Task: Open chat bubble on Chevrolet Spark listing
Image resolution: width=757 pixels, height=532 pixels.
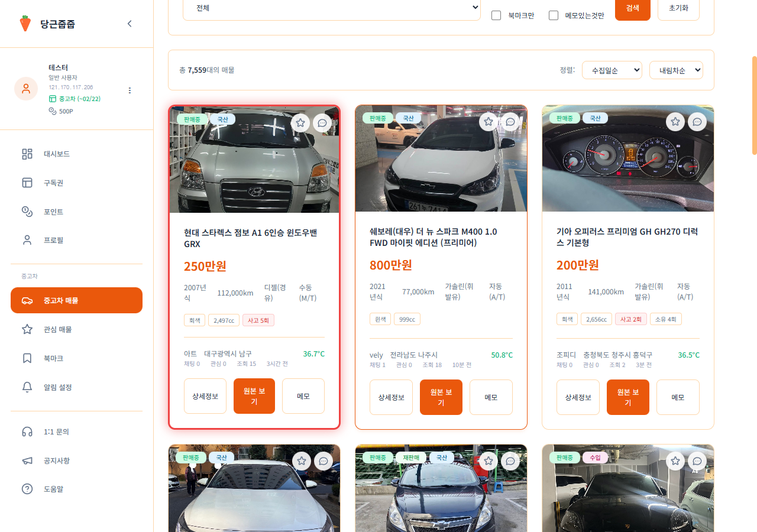Action: pyautogui.click(x=510, y=122)
